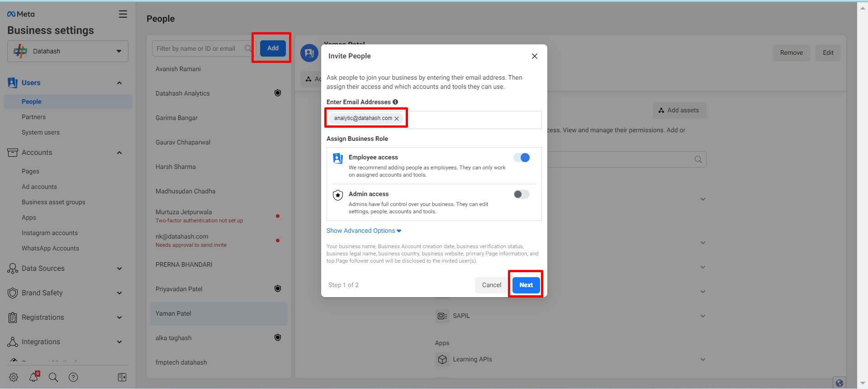Viewport: 868px width, 389px height.
Task: Click the Integrations sidebar icon
Action: 13,342
